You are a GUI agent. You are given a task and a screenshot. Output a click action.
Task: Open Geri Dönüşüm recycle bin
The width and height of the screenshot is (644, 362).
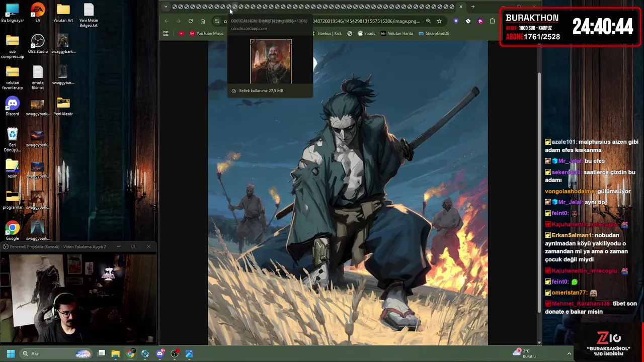click(12, 140)
